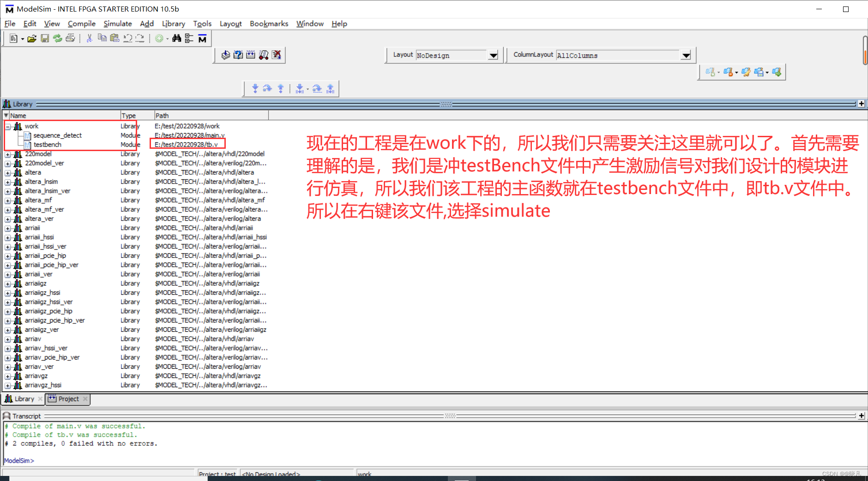Select the arriavgz_hssi library row
Image resolution: width=868 pixels, height=481 pixels.
[x=43, y=385]
